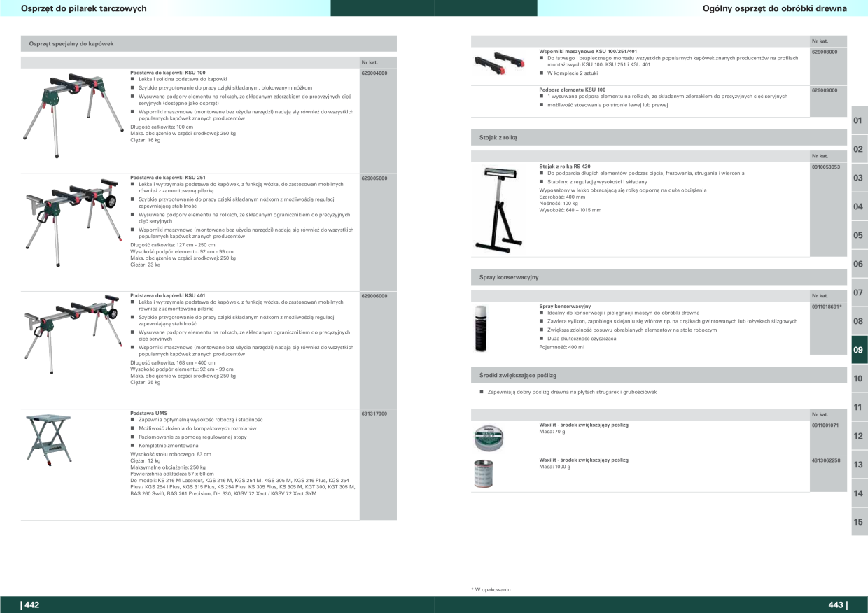Image resolution: width=868 pixels, height=613 pixels.
Task: Click the Waxilit 70 g tin image
Action: coord(488,437)
